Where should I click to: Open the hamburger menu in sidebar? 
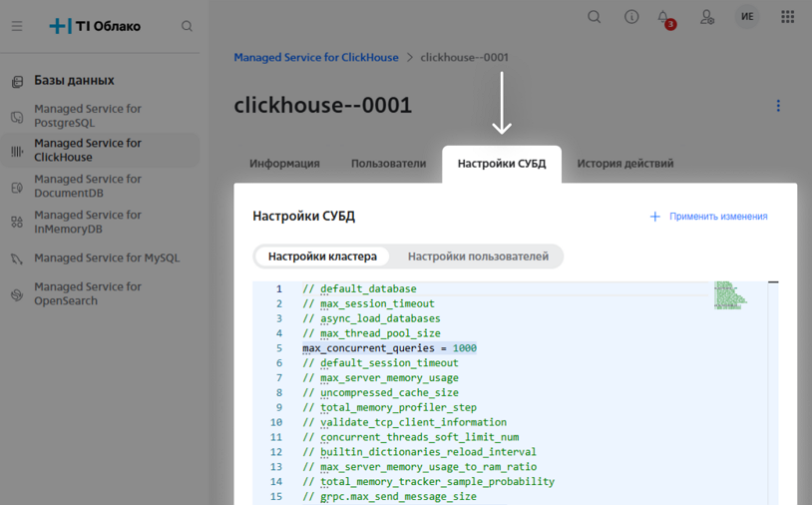[17, 26]
